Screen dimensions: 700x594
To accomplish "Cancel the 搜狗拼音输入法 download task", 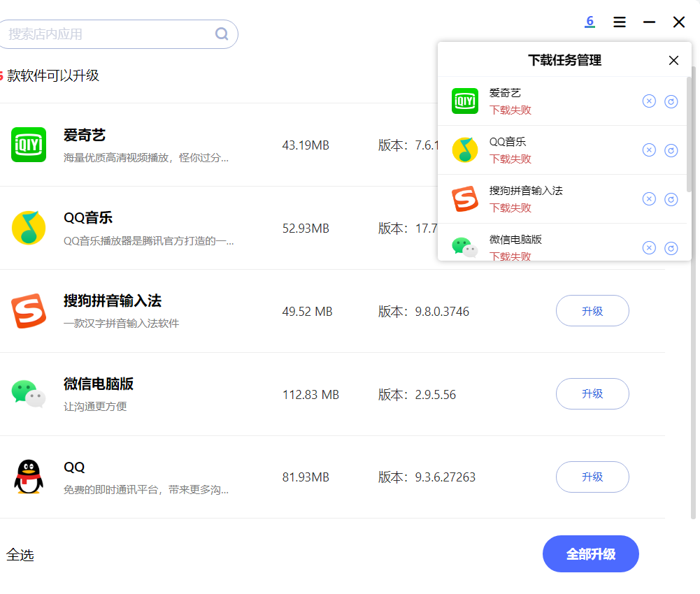I will point(649,198).
